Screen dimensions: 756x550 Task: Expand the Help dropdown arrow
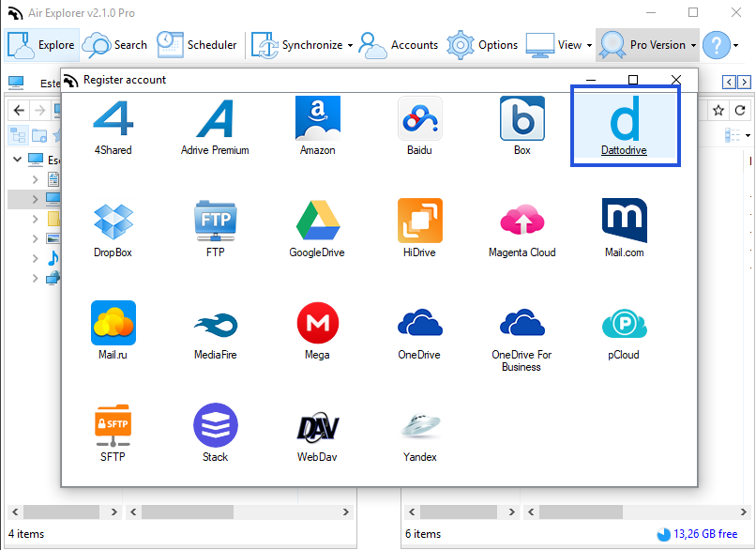(x=735, y=45)
